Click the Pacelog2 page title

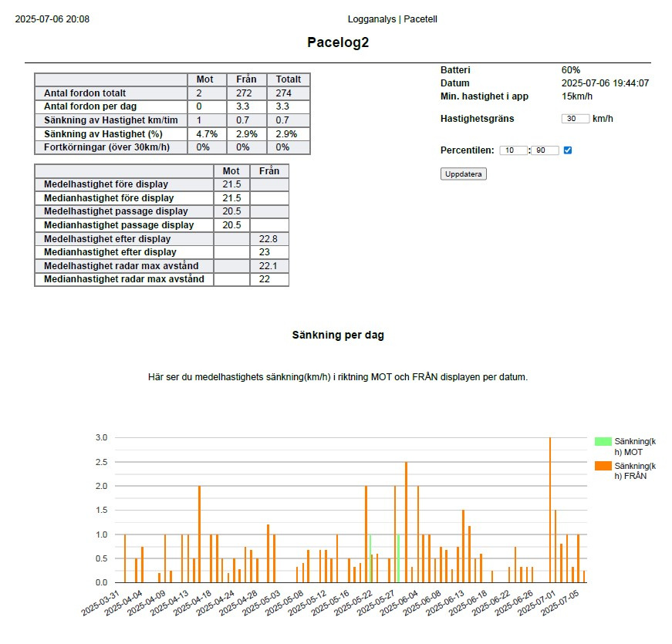338,42
